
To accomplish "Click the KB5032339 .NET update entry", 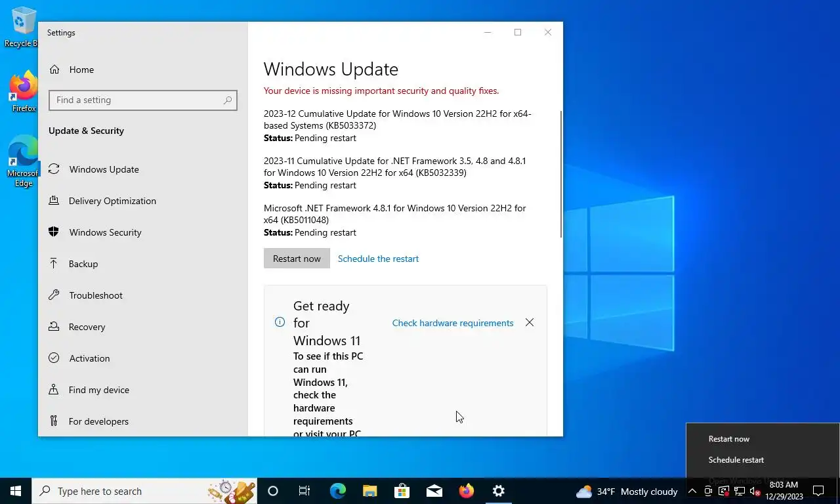I will point(395,173).
